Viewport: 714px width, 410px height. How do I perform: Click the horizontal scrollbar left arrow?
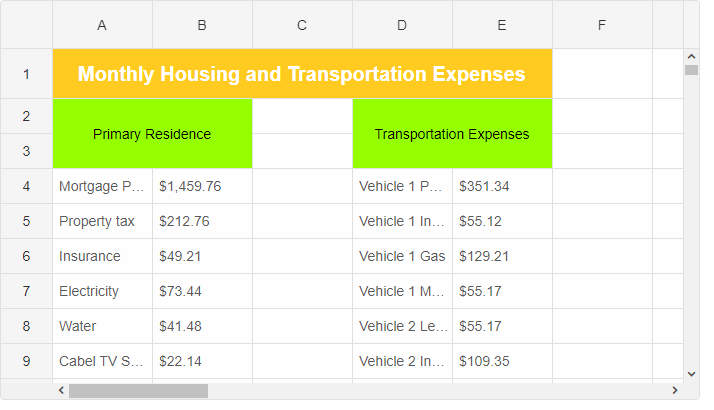61,390
